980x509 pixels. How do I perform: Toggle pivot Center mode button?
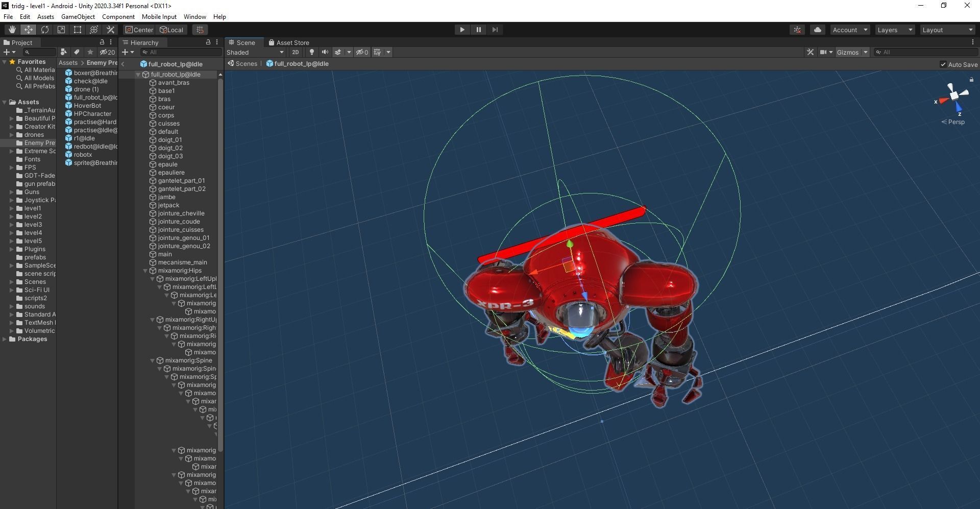[x=139, y=30]
